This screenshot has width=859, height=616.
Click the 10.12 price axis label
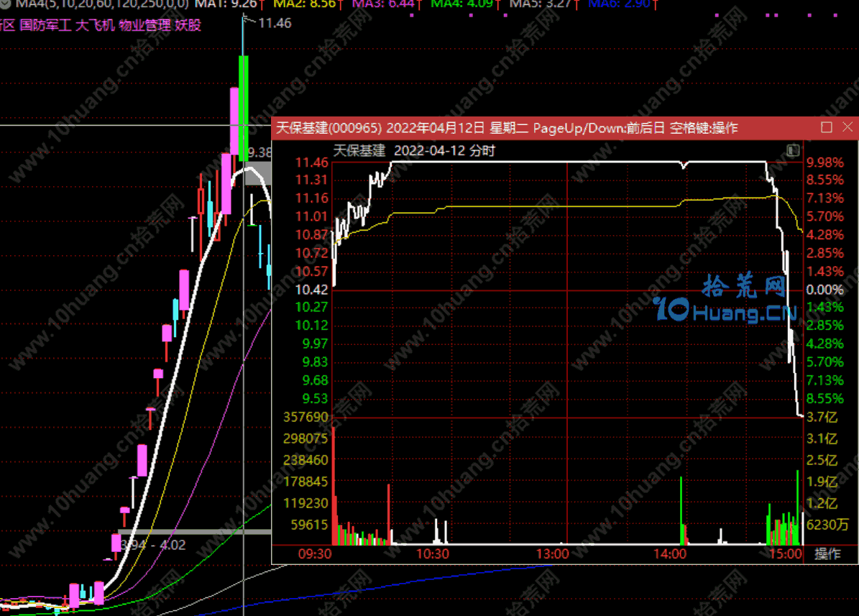pyautogui.click(x=312, y=326)
